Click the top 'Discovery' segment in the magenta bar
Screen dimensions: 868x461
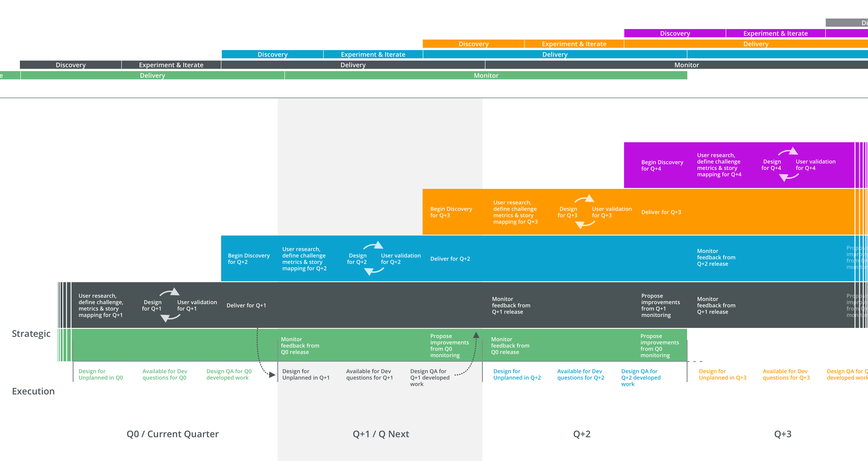point(675,33)
